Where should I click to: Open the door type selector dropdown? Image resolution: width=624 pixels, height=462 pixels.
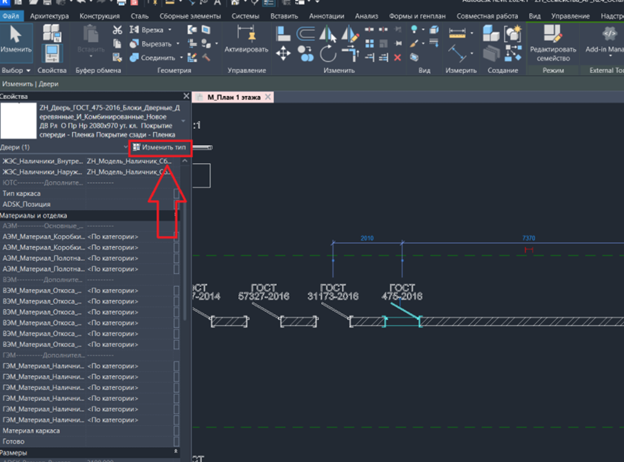183,121
